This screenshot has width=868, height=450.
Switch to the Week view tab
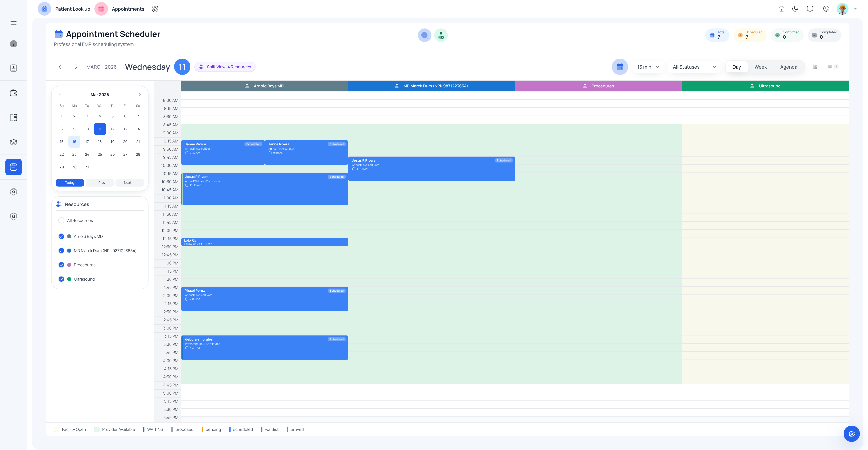761,67
